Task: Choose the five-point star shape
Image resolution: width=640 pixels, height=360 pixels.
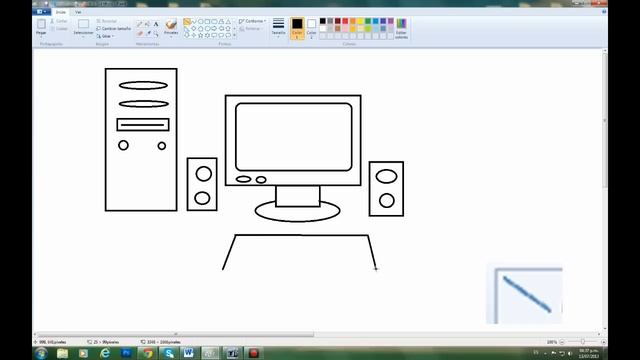Action: (x=200, y=36)
